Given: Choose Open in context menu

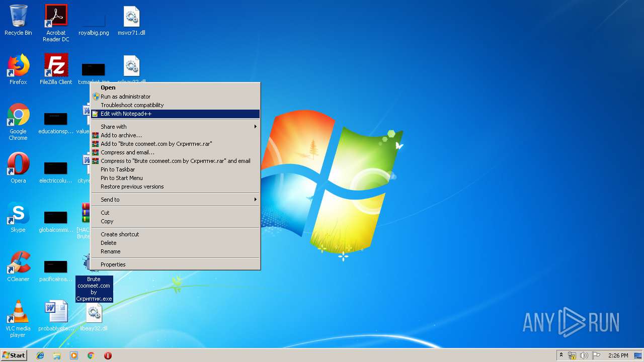Looking at the screenshot, I should point(175,87).
